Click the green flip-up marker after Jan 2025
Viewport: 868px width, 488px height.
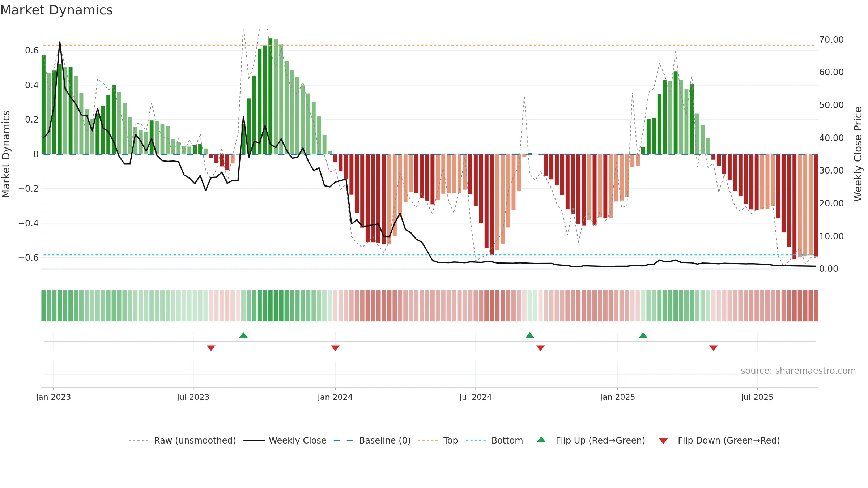(x=643, y=335)
